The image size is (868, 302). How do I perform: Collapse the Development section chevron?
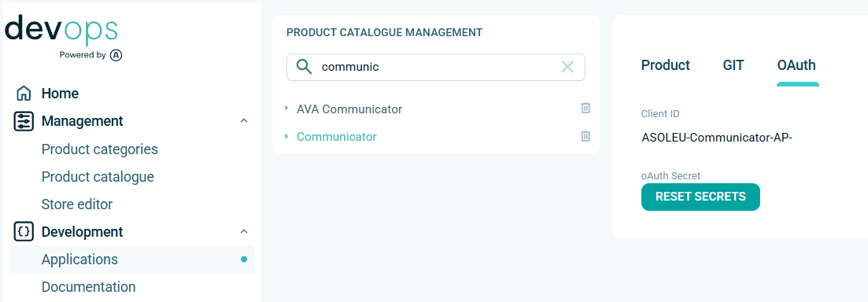(244, 232)
